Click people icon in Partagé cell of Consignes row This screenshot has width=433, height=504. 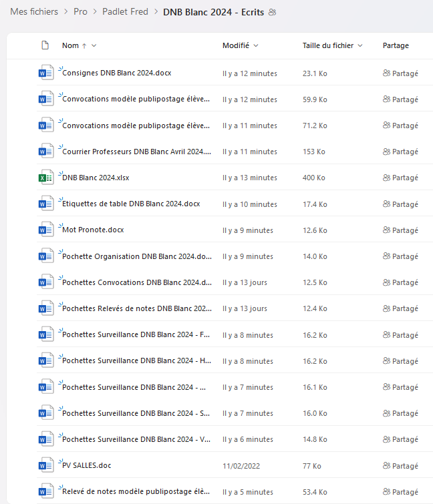point(386,73)
